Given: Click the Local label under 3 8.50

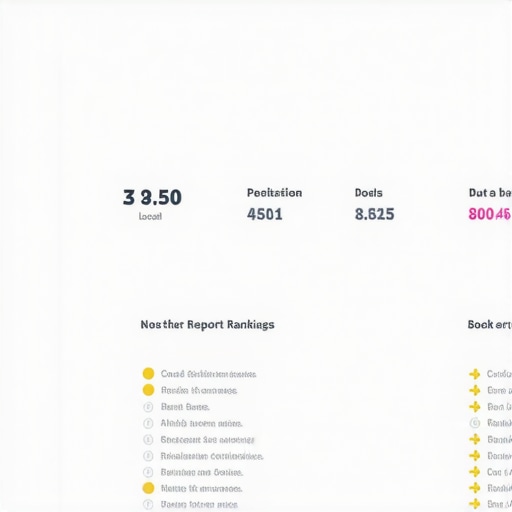Looking at the screenshot, I should pos(150,217).
